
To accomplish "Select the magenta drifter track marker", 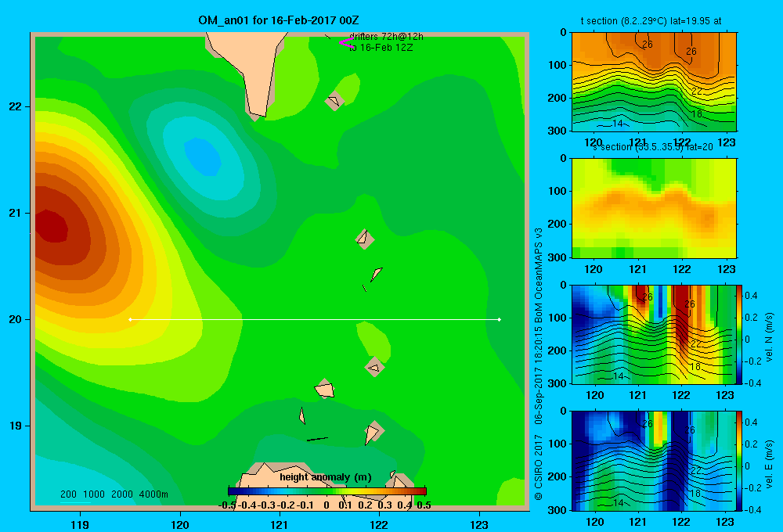I will pyautogui.click(x=346, y=43).
